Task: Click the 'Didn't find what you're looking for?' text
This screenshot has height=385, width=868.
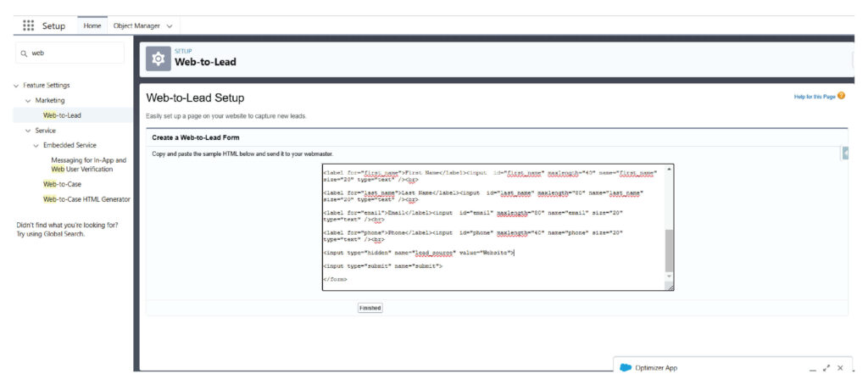Action: pyautogui.click(x=67, y=226)
